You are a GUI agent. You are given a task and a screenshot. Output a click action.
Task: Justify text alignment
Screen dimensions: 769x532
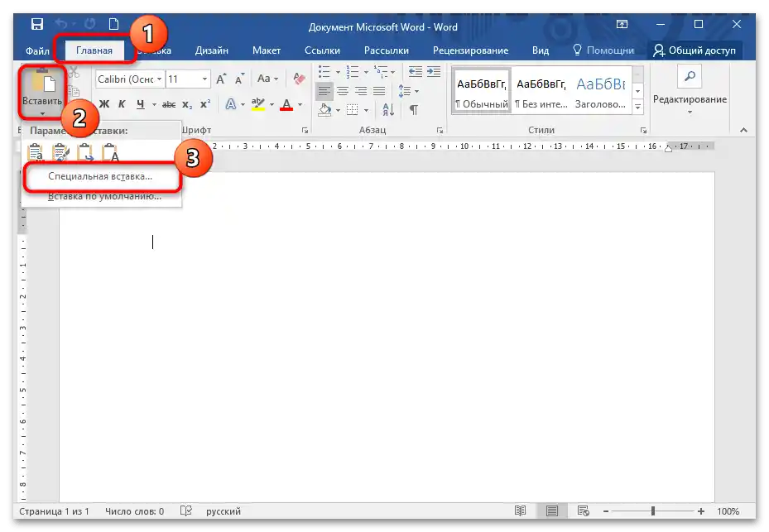point(379,91)
